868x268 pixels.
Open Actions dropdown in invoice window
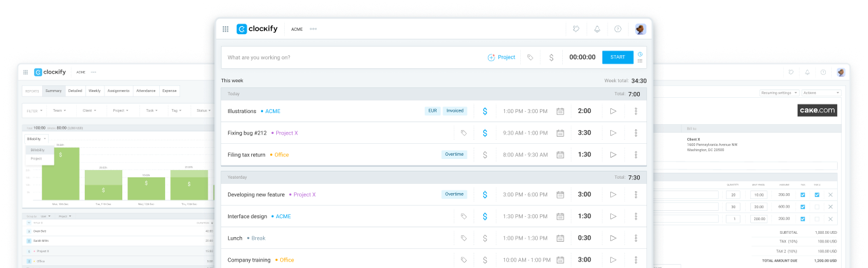tap(821, 93)
